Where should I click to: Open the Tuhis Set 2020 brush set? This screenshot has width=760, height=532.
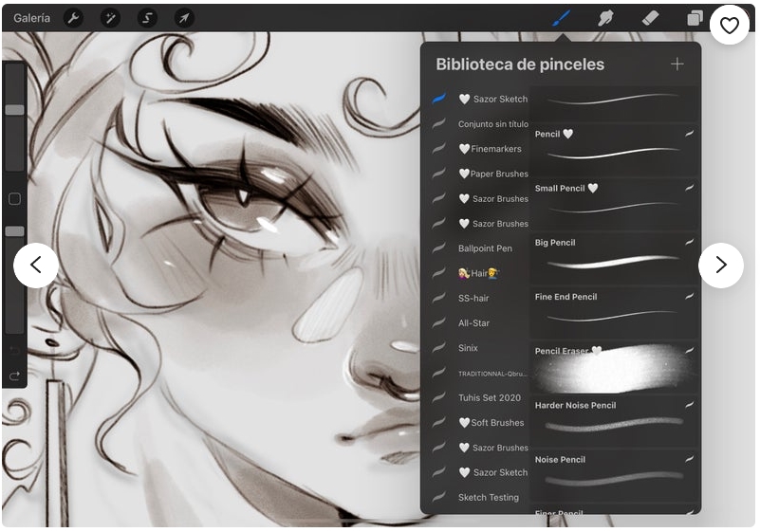pyautogui.click(x=489, y=397)
